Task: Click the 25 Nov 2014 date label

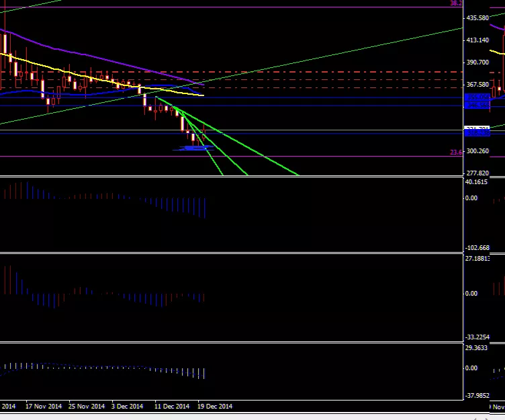Action: (x=87, y=407)
